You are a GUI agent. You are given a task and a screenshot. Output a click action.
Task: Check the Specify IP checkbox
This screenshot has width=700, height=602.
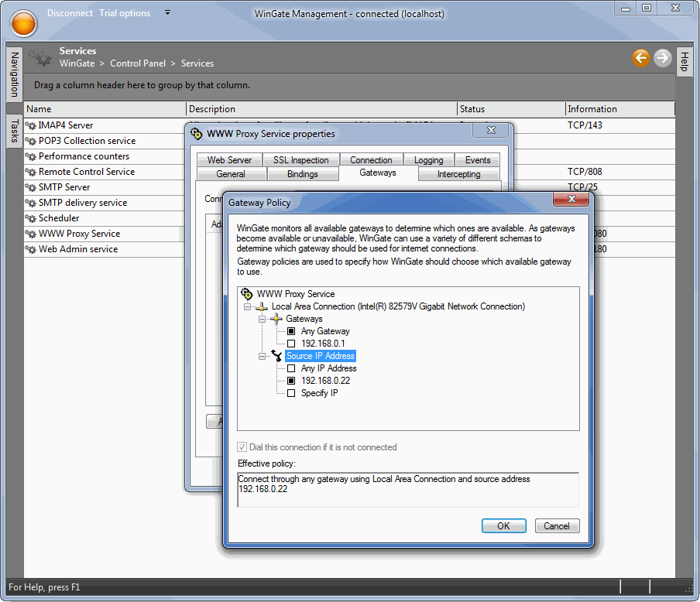click(x=291, y=393)
